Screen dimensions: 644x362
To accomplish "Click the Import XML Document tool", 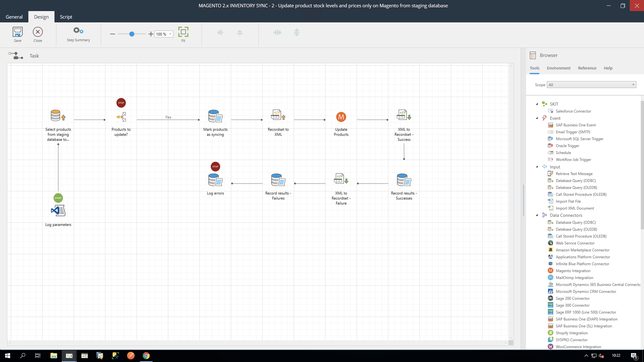I will (x=575, y=208).
